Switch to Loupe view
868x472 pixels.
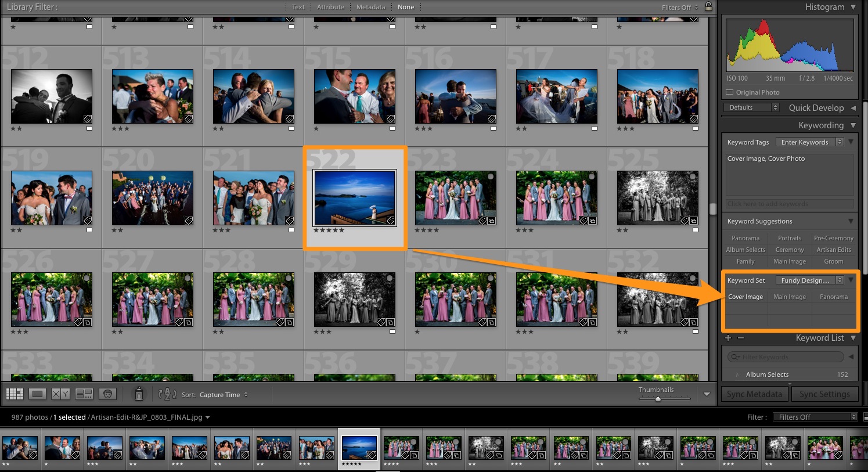pos(37,394)
